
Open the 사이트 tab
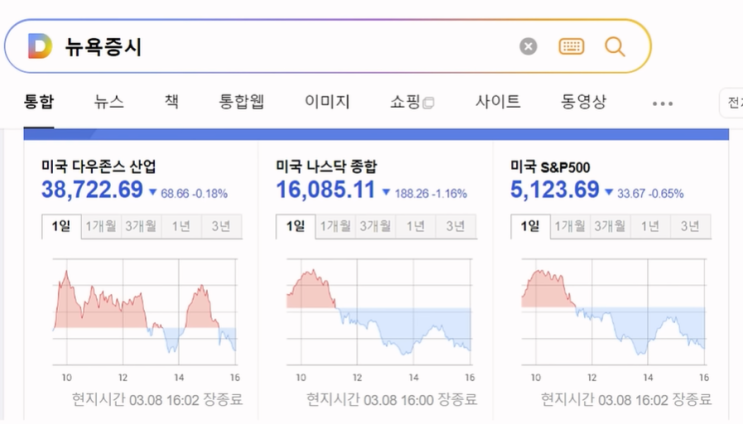point(498,101)
